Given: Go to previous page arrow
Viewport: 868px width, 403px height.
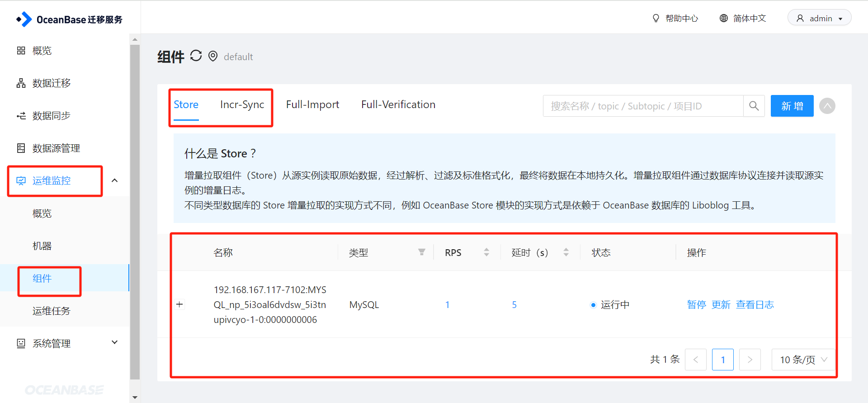Looking at the screenshot, I should [x=696, y=360].
